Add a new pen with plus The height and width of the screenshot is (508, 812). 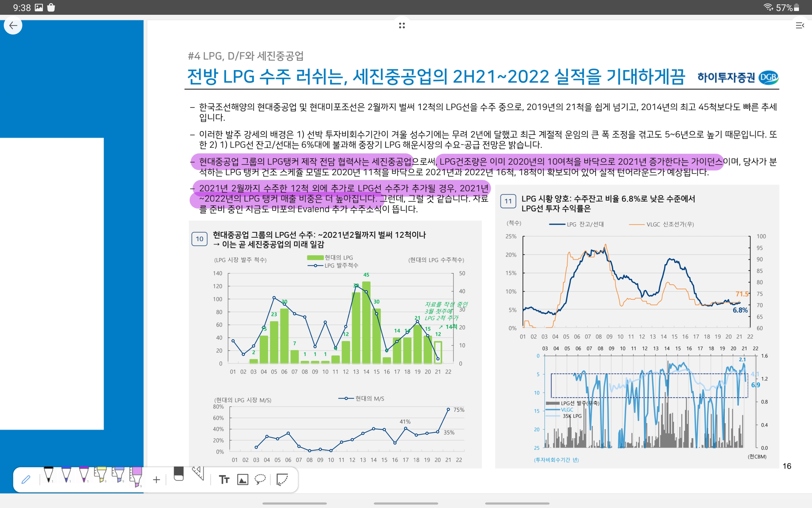[156, 480]
